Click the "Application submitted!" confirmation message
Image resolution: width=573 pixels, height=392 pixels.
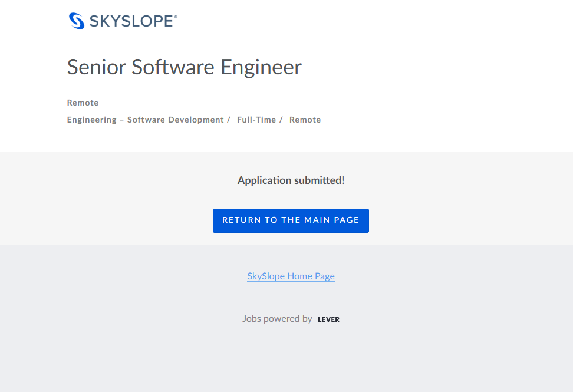[x=291, y=180]
